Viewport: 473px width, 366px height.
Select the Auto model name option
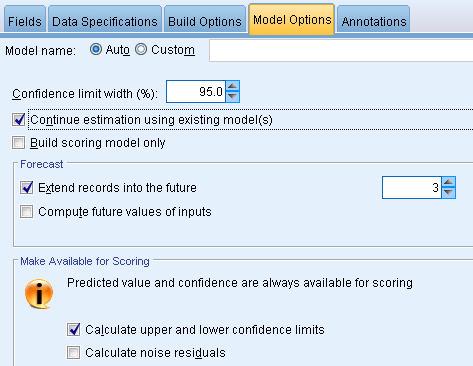click(x=96, y=50)
